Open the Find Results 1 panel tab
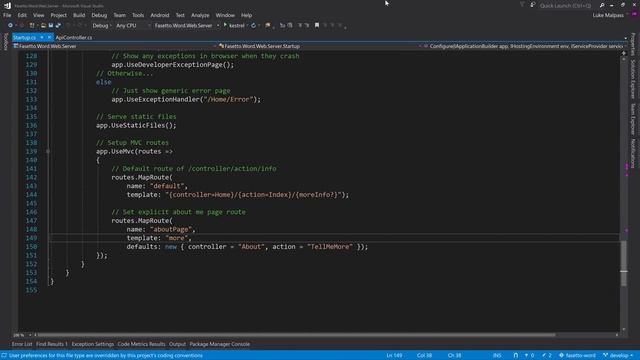Viewport: 640px width, 360px height. click(x=52, y=344)
